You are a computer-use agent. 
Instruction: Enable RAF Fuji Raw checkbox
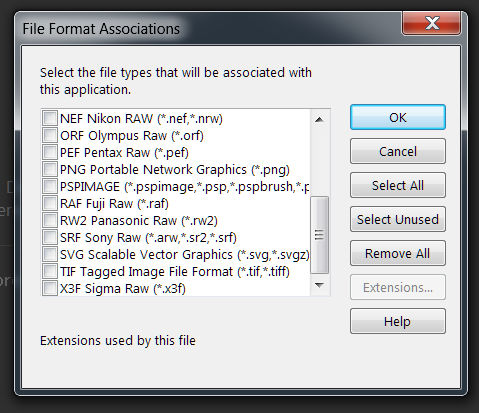[x=50, y=203]
